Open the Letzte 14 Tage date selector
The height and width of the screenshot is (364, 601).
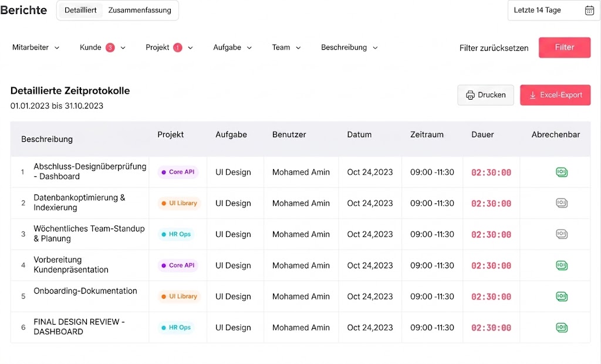pyautogui.click(x=554, y=11)
